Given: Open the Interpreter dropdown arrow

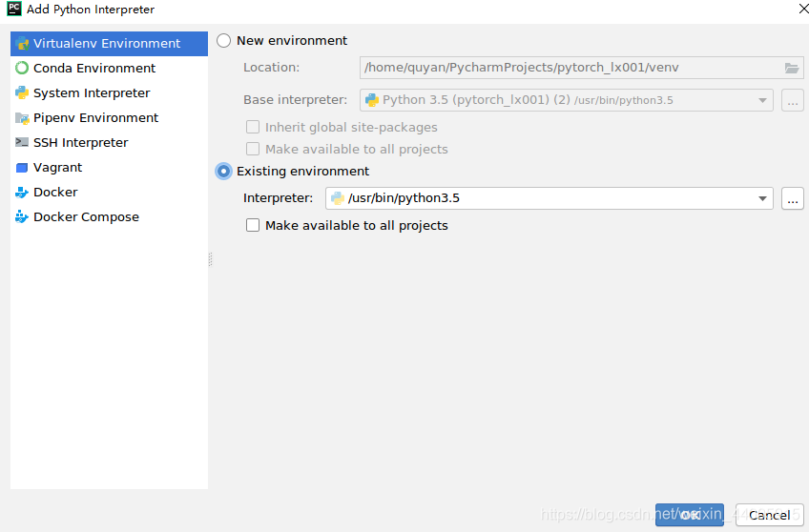Looking at the screenshot, I should tap(762, 198).
